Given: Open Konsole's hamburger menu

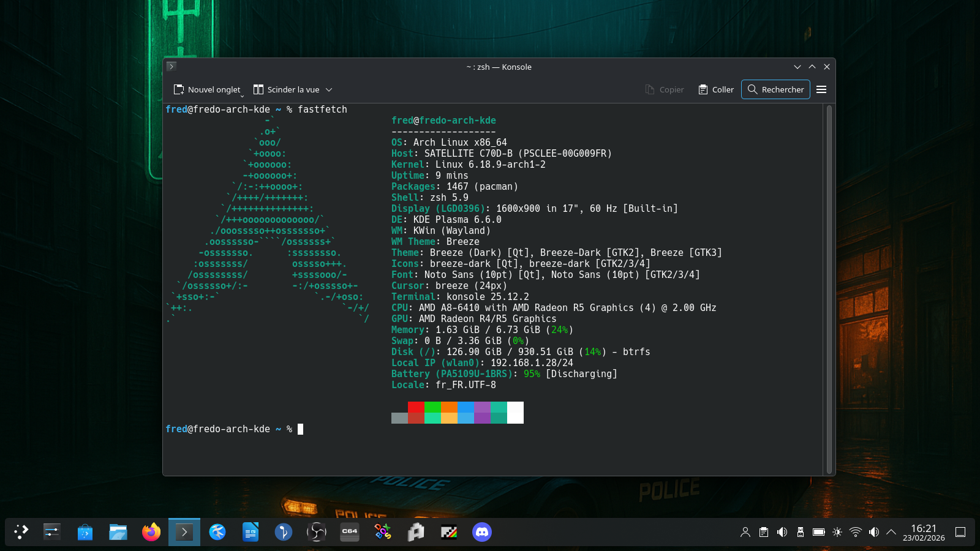Looking at the screenshot, I should [821, 89].
